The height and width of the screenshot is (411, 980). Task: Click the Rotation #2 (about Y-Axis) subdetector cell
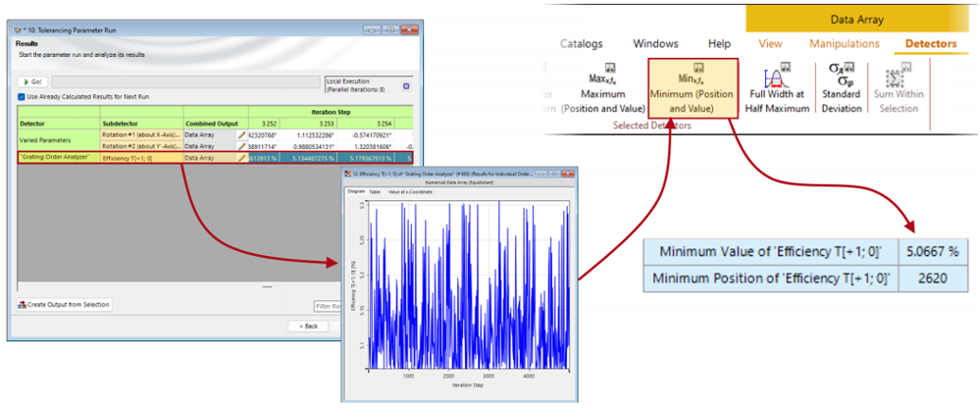(141, 145)
